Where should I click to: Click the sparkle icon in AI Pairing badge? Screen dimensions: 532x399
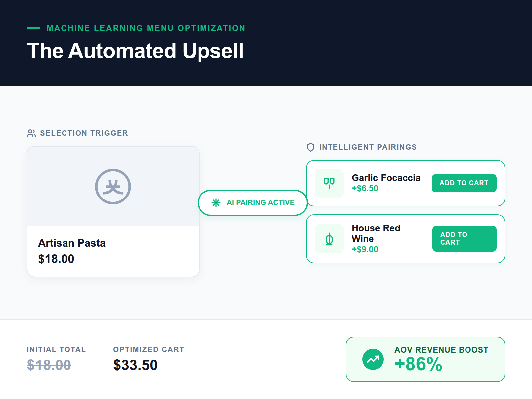(x=216, y=203)
